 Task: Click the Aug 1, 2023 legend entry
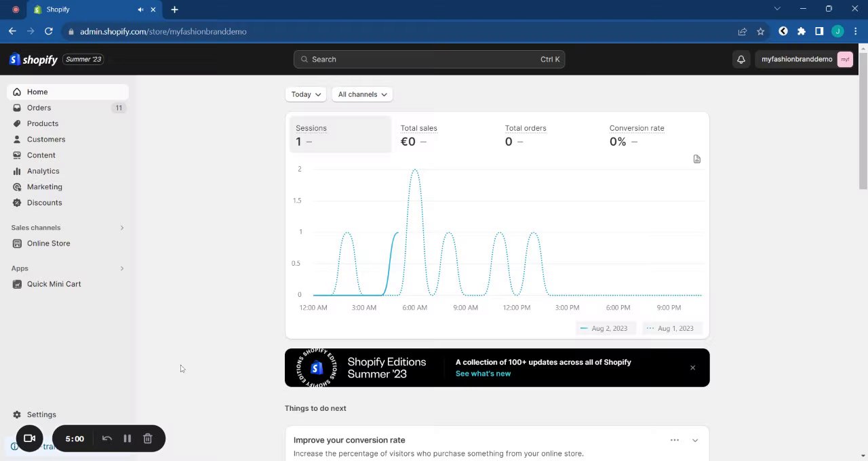click(672, 329)
